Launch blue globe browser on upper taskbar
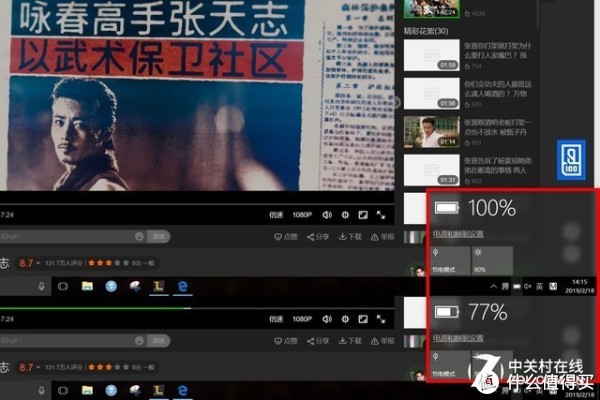Screen dimensions: 600x400 point(111,286)
